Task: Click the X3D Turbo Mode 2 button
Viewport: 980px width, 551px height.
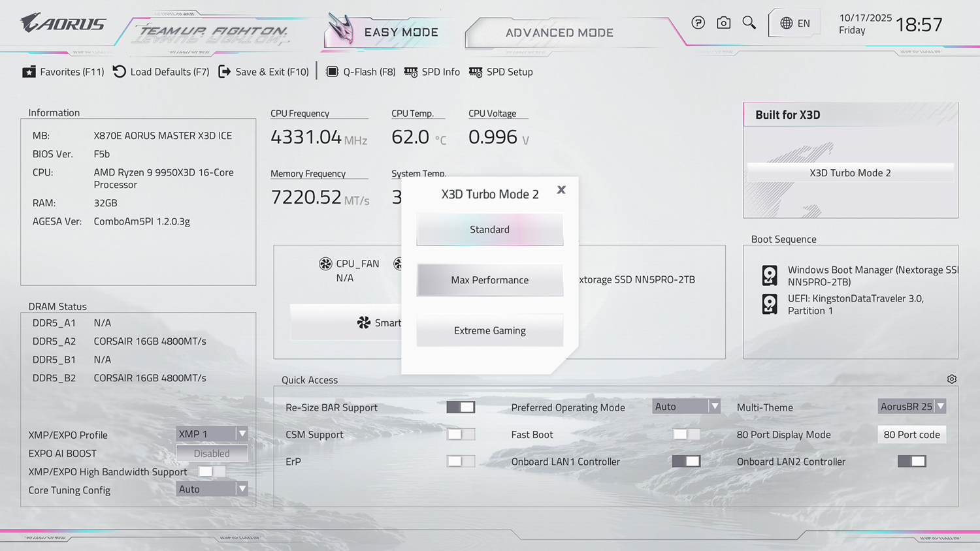Action: 850,172
